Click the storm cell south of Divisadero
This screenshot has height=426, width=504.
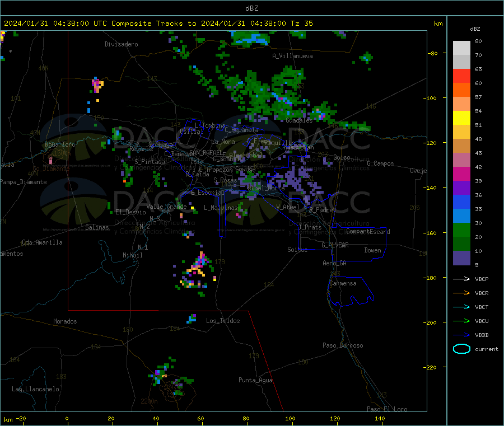[x=97, y=85]
